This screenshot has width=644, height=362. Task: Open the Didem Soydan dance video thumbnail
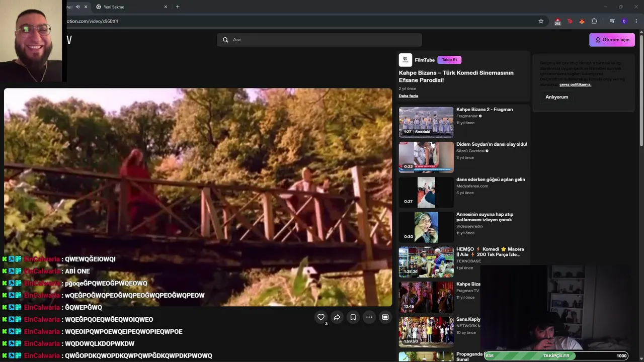click(x=426, y=157)
